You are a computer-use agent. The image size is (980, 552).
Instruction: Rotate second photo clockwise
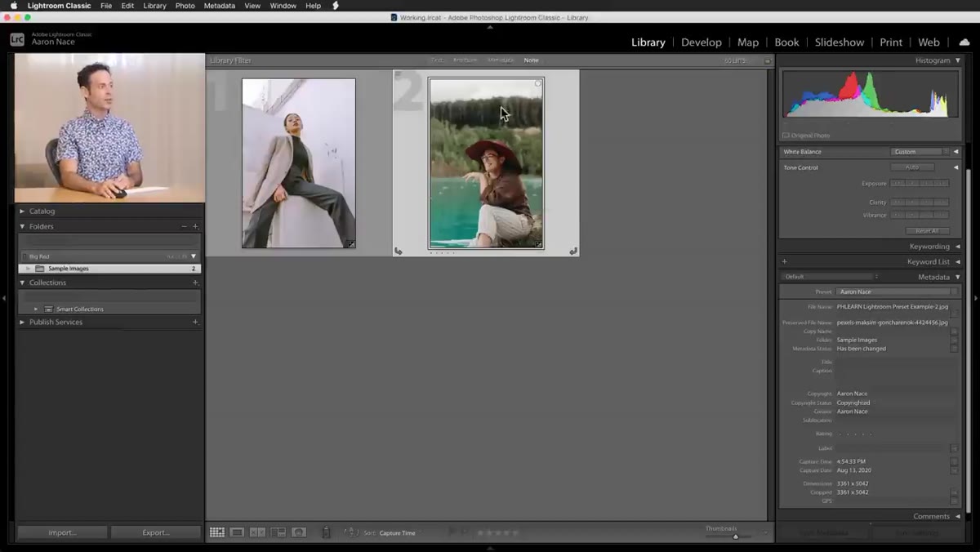[x=573, y=252]
